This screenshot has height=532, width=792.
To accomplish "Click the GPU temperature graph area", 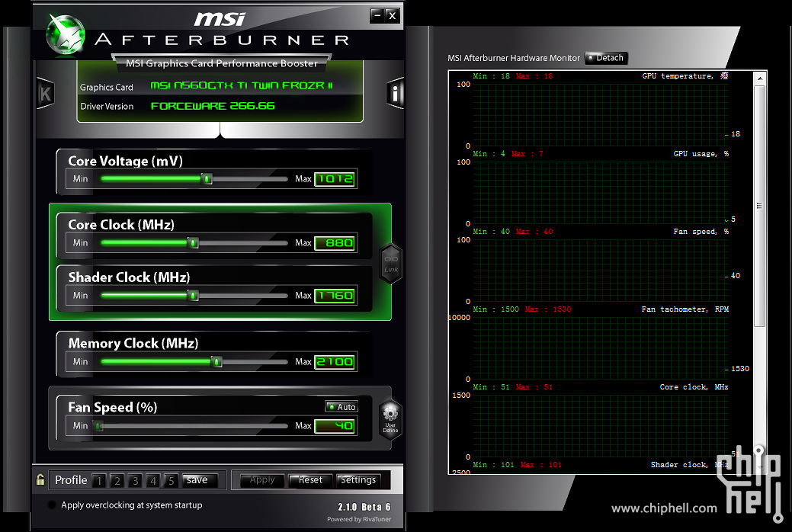I will 601,115.
